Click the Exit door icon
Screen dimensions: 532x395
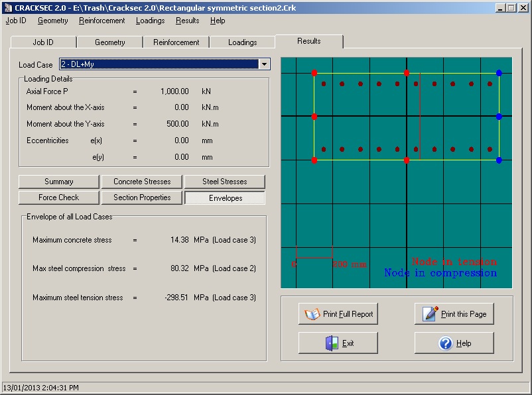click(332, 343)
